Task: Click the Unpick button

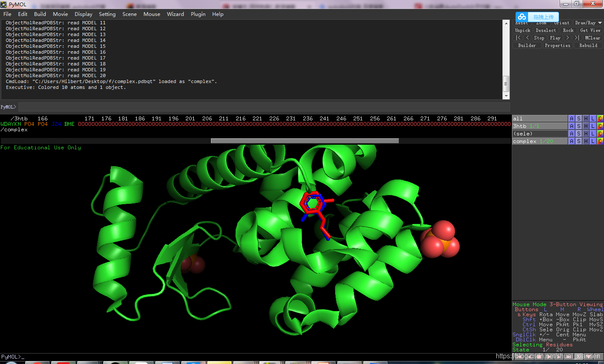Action: 523,30
